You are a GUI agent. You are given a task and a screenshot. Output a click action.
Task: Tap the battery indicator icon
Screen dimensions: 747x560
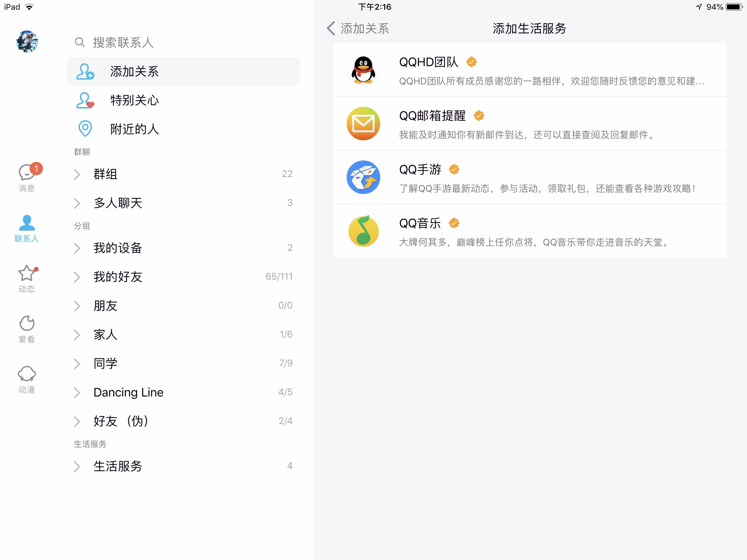click(x=735, y=7)
